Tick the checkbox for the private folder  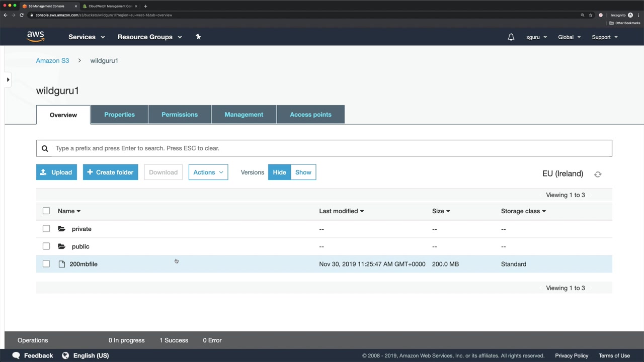(46, 229)
